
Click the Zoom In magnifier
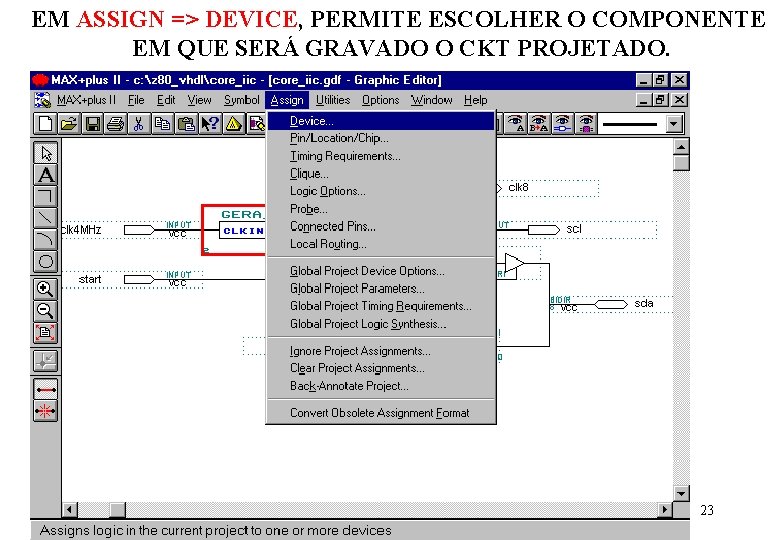(46, 289)
